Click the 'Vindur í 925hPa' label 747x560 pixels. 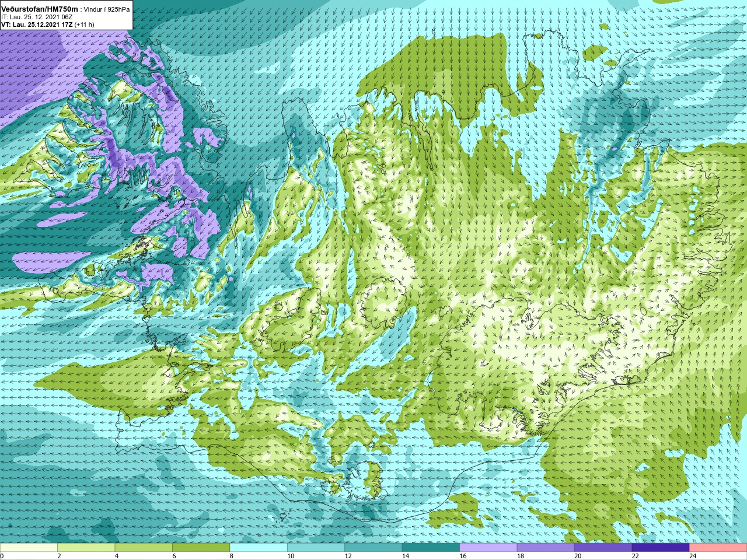coord(107,9)
